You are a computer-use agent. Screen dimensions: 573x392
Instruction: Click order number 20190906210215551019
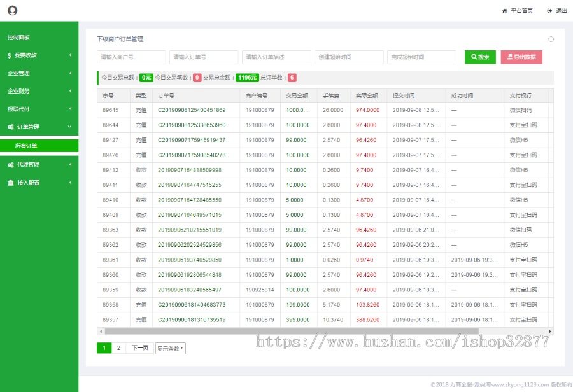(190, 230)
